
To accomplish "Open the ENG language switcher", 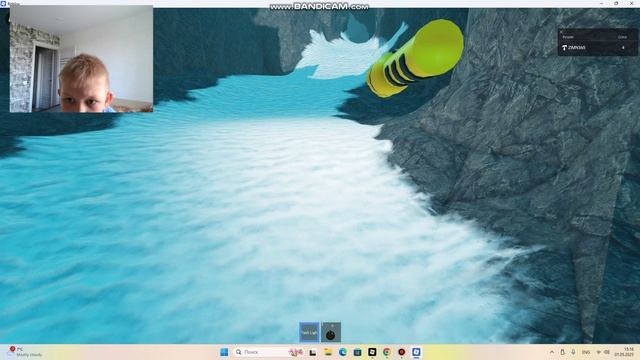I will point(586,352).
